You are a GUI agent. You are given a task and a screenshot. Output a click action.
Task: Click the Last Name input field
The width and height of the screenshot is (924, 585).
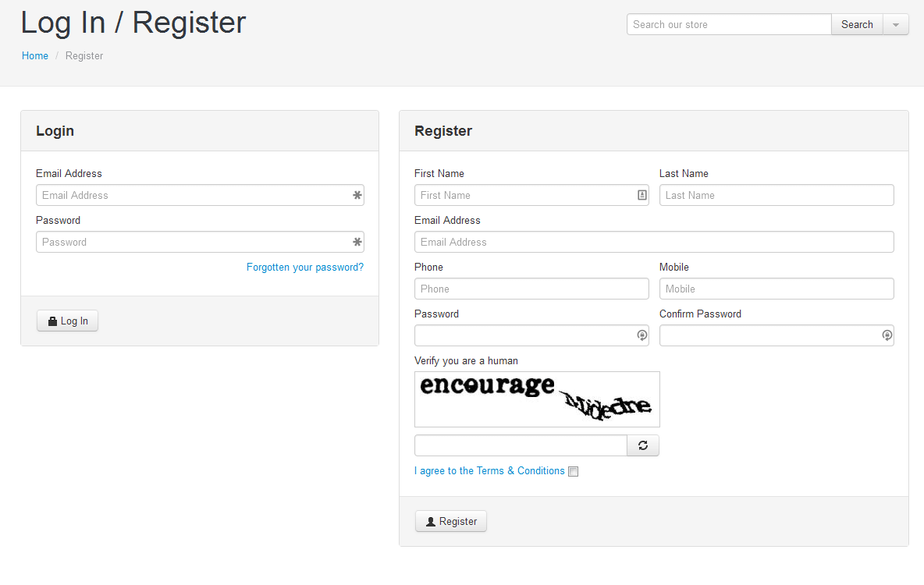777,195
